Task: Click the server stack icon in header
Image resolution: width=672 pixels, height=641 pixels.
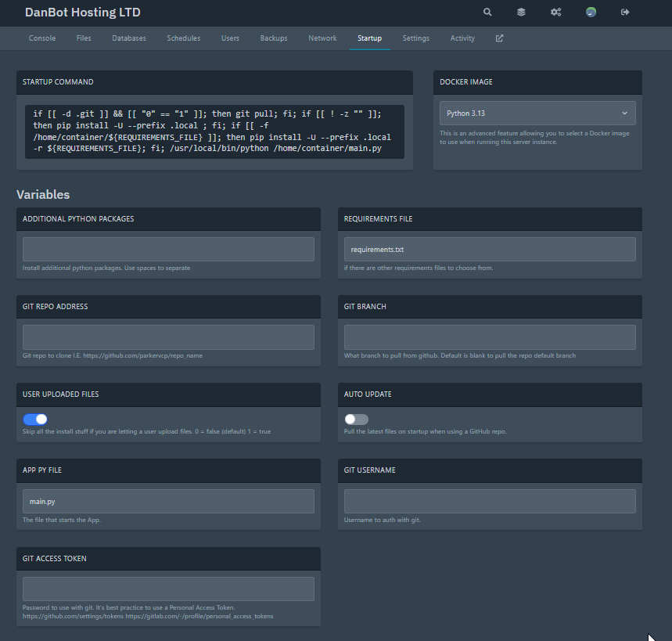Action: click(521, 13)
